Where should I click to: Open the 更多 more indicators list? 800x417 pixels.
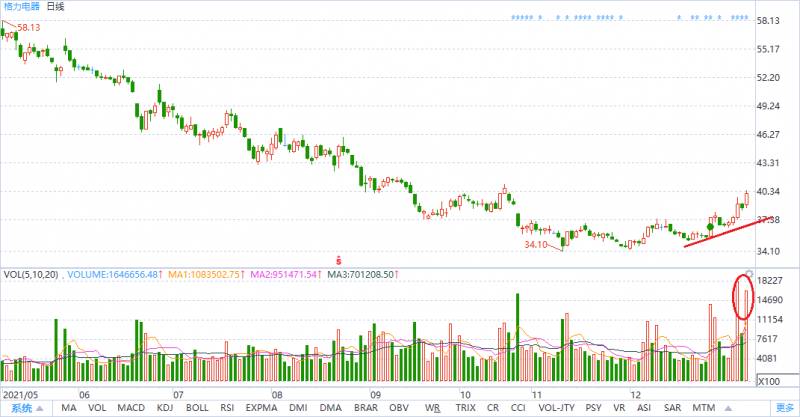click(785, 408)
